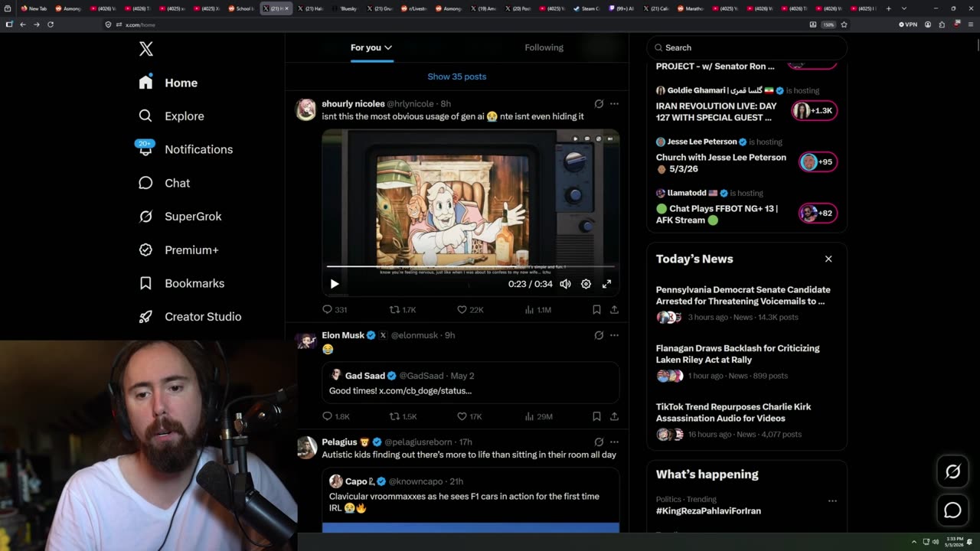Screen dimensions: 980x551
Task: Like the post with 17K likes
Action: pyautogui.click(x=469, y=416)
